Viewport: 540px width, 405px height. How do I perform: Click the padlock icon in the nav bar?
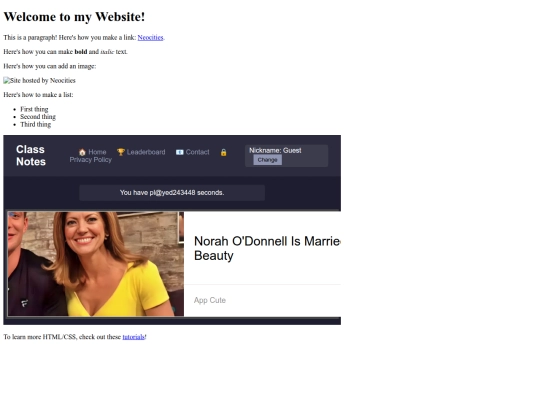[224, 152]
